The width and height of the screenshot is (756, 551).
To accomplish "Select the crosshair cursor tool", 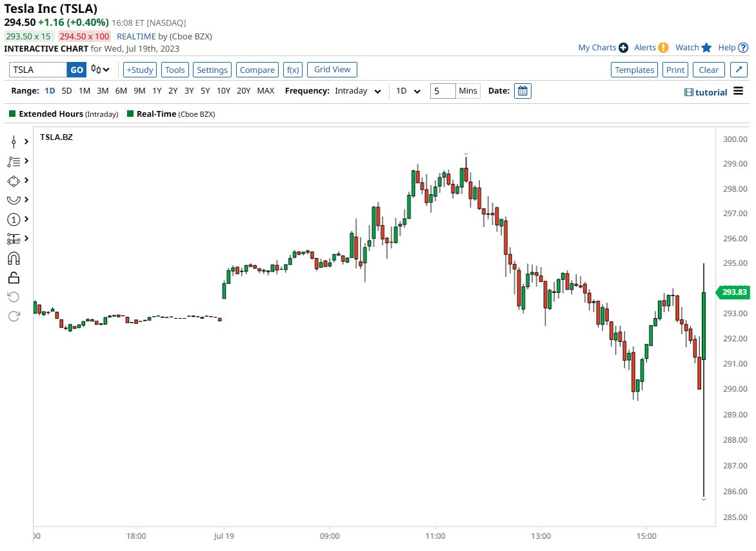I will tap(14, 141).
